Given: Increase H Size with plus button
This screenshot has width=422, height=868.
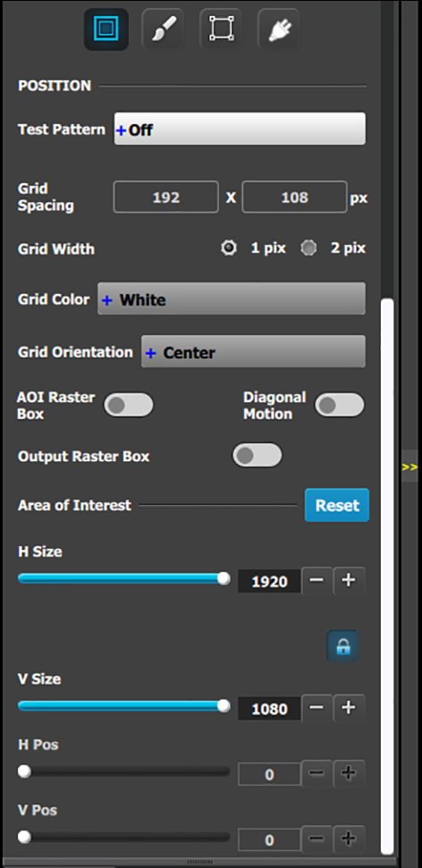Looking at the screenshot, I should point(349,581).
